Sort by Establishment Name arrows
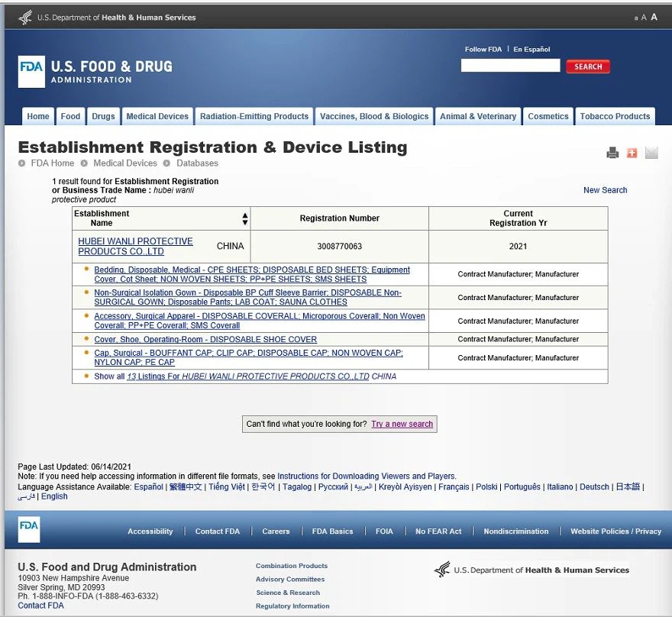The image size is (672, 617). [244, 218]
